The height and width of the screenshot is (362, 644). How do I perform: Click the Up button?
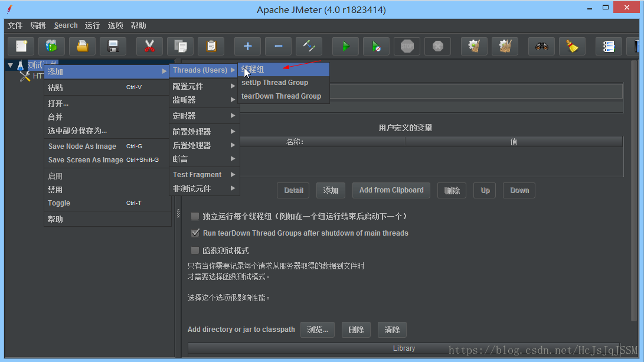coord(485,190)
